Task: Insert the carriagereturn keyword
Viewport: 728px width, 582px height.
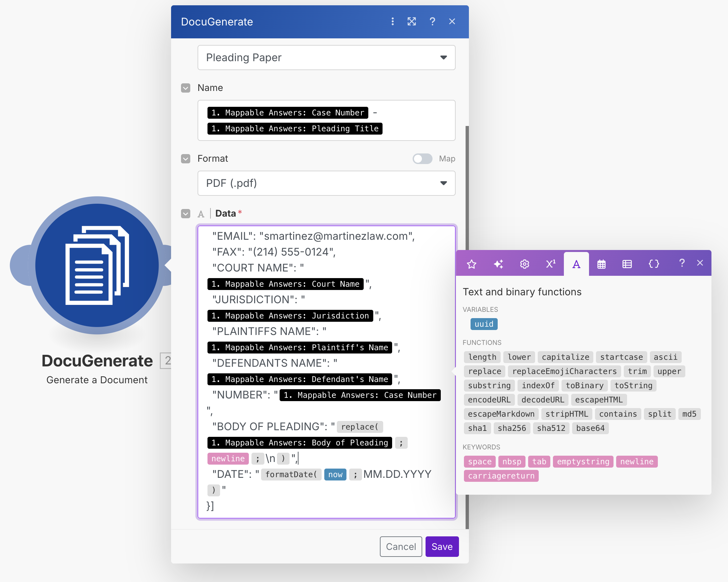Action: coord(501,476)
